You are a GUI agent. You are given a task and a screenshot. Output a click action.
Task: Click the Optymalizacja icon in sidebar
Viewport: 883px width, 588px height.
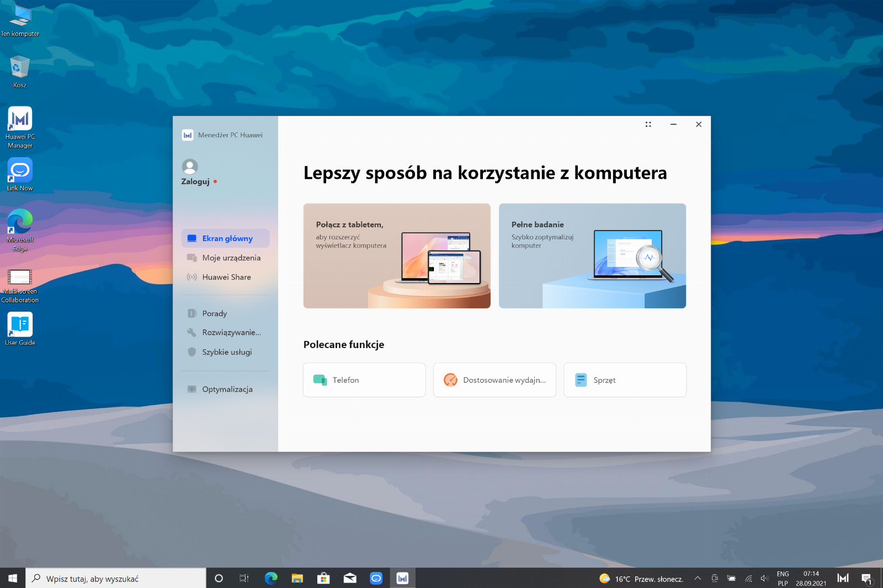tap(192, 389)
